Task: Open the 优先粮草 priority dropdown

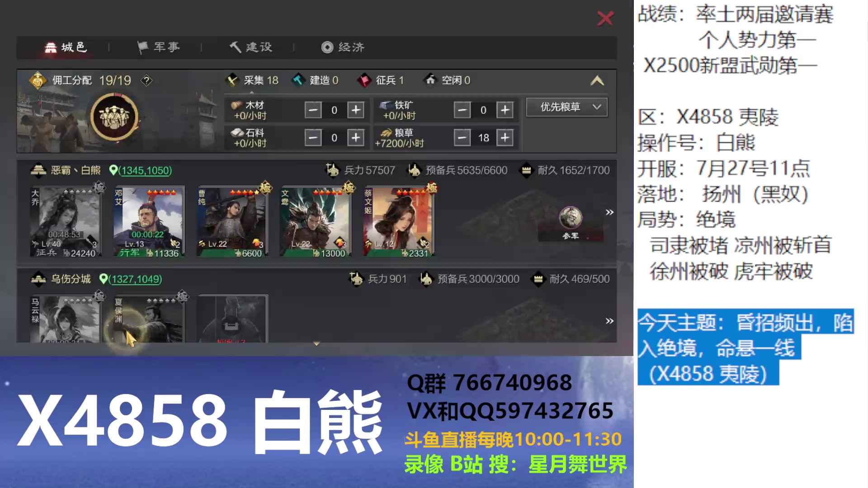Action: 567,107
